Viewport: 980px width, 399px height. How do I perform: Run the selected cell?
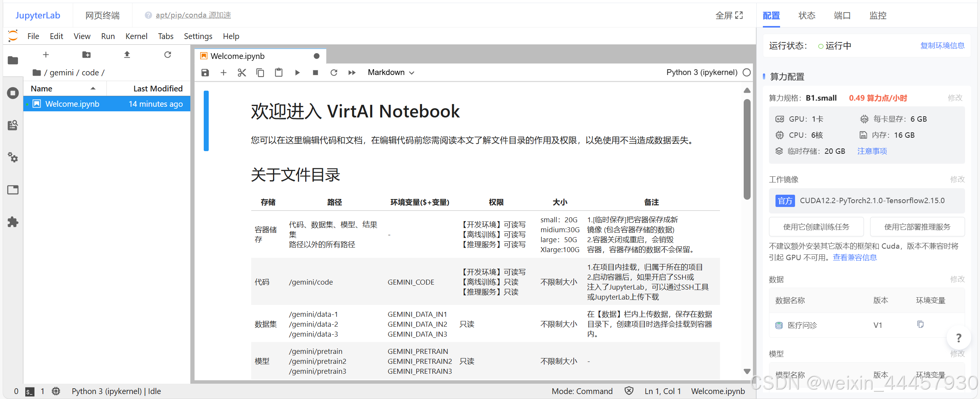point(297,73)
